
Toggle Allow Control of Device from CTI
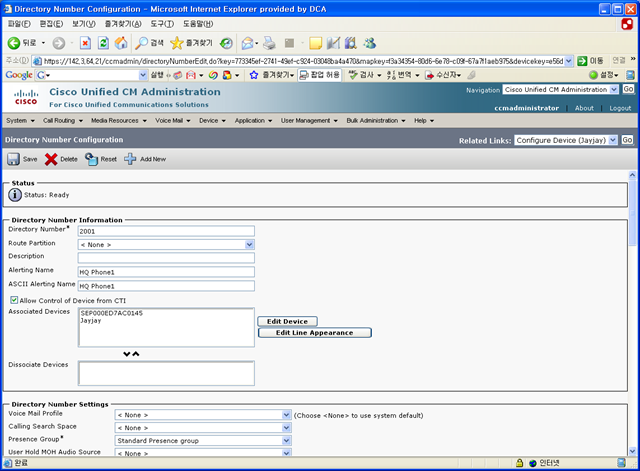click(x=14, y=300)
